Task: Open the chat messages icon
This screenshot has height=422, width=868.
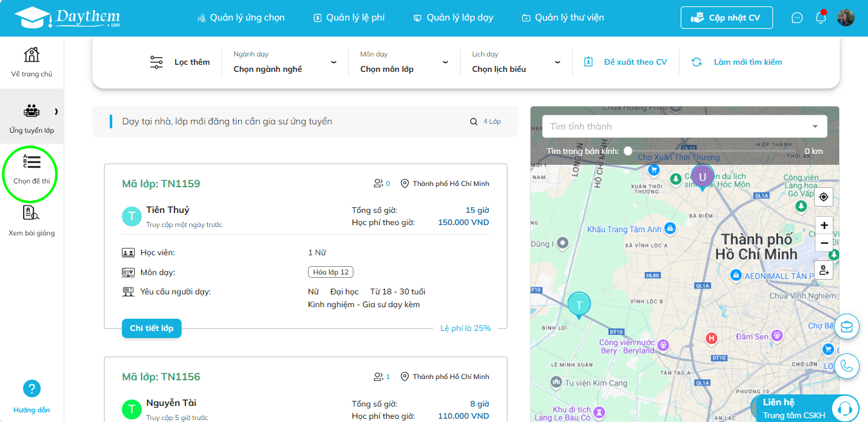Action: pyautogui.click(x=797, y=18)
